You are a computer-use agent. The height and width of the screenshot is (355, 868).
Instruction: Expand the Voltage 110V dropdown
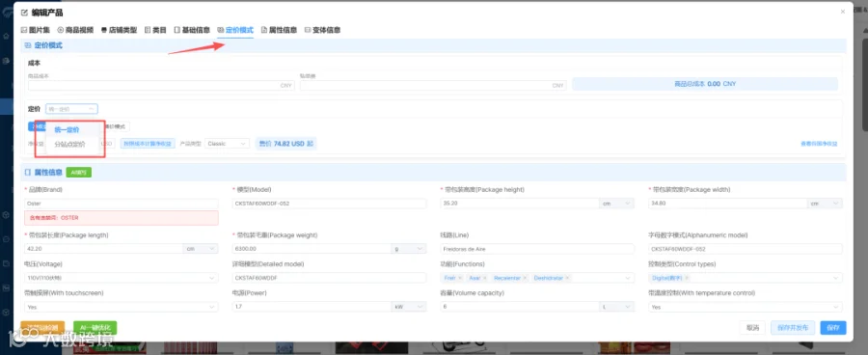tap(122, 278)
